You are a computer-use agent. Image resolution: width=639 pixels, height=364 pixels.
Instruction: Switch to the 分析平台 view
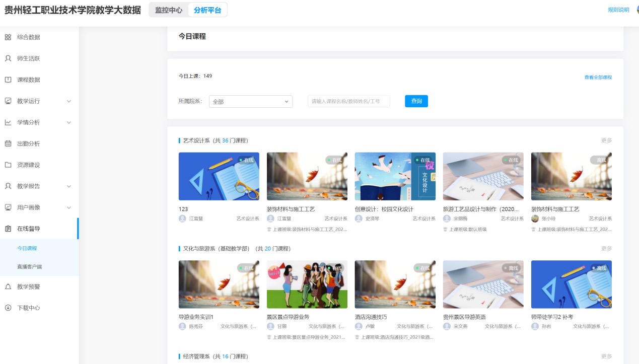[207, 10]
